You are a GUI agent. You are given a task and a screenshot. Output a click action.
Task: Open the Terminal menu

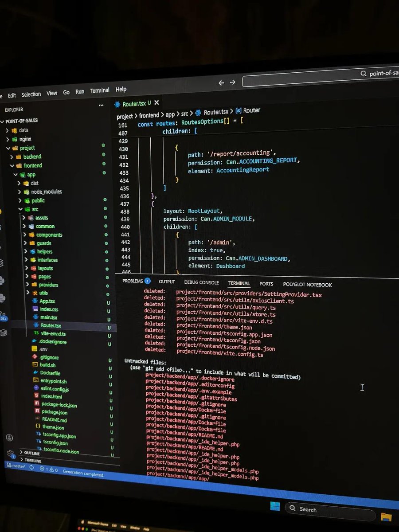99,90
